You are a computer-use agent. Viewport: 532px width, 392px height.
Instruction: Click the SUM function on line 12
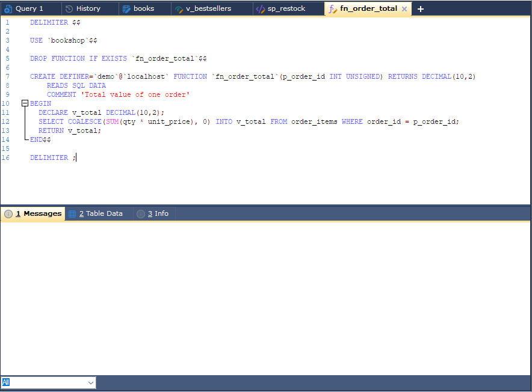tap(113, 121)
